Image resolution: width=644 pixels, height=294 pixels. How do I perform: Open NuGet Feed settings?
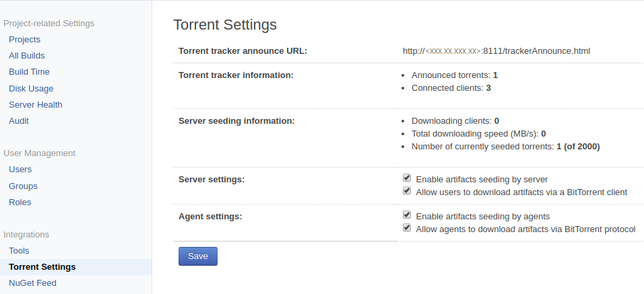coord(32,283)
